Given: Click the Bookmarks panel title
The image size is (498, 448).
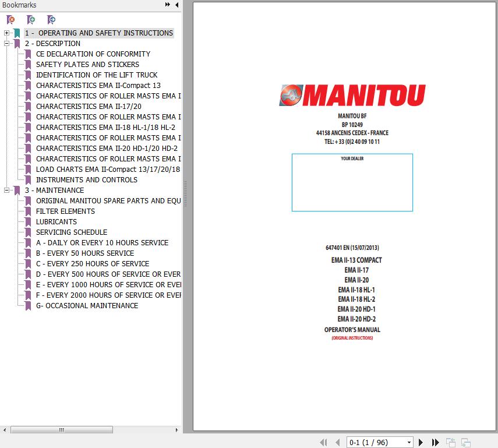Looking at the screenshot, I should [19, 5].
